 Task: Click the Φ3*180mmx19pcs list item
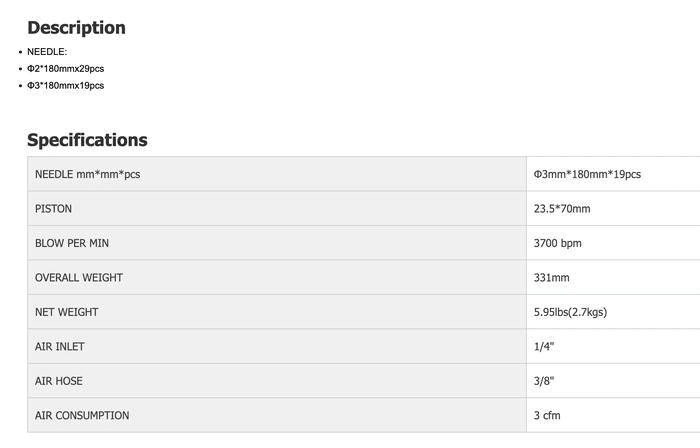65,86
